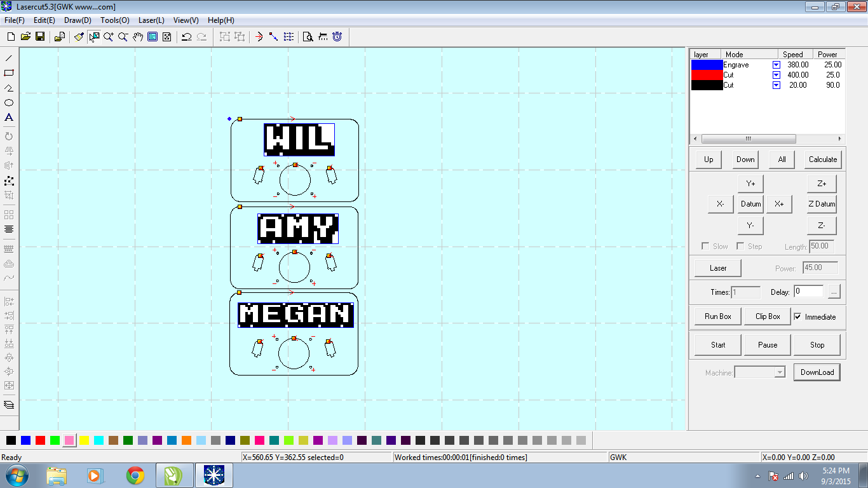868x488 pixels.
Task: Open the Draw menu
Action: pos(76,20)
